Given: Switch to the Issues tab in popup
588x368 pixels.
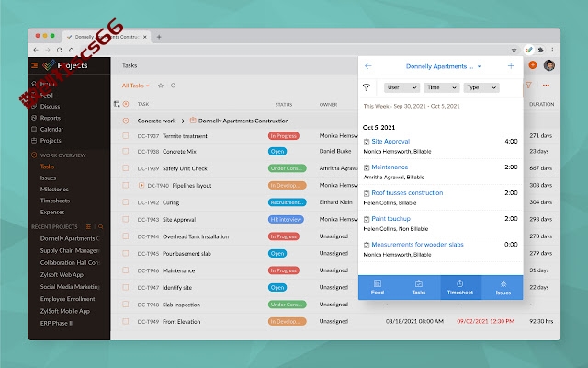Looking at the screenshot, I should pos(503,288).
